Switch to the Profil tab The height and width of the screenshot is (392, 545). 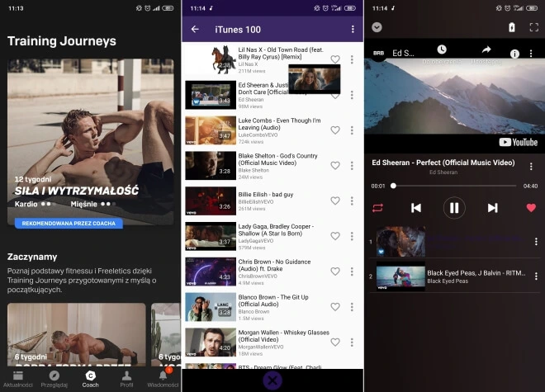pos(126,379)
